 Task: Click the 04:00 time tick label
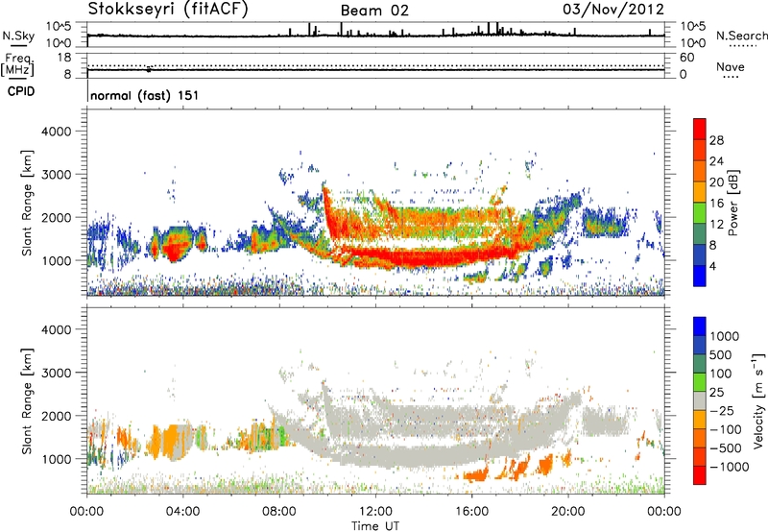[182, 512]
